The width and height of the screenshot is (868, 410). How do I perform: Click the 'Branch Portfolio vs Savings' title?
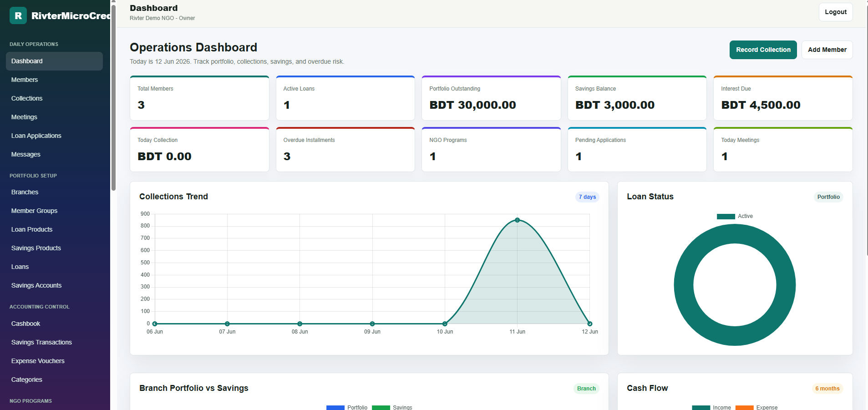click(194, 388)
